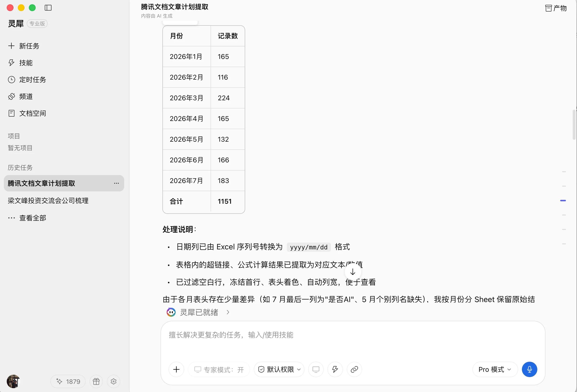Open history task 梁文峰投资交流会公司梳理

pos(48,201)
